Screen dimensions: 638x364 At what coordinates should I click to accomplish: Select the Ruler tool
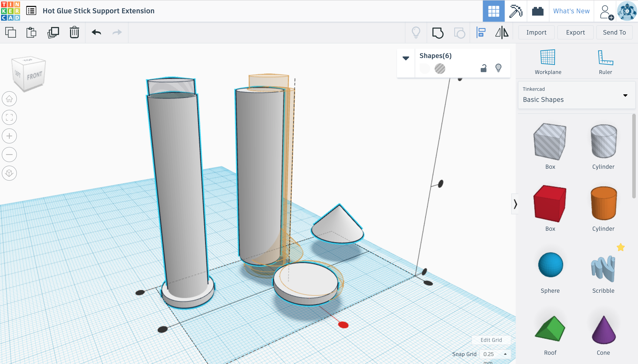[x=605, y=62]
